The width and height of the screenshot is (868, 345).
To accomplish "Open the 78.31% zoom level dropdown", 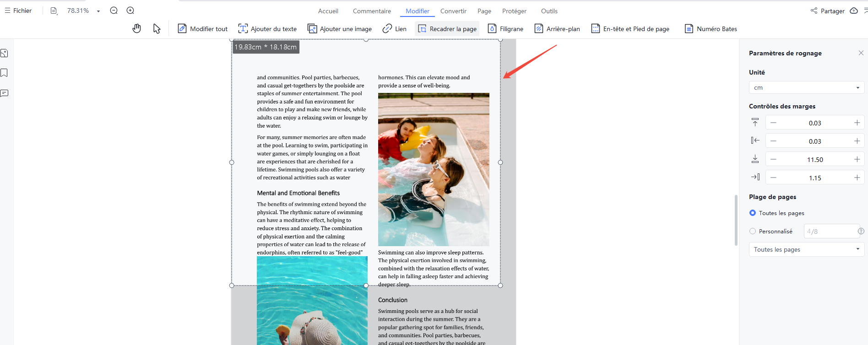I will click(x=98, y=11).
